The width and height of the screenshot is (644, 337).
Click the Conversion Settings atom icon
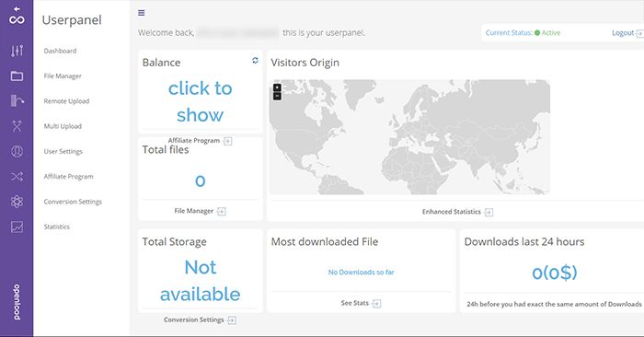[x=17, y=202]
